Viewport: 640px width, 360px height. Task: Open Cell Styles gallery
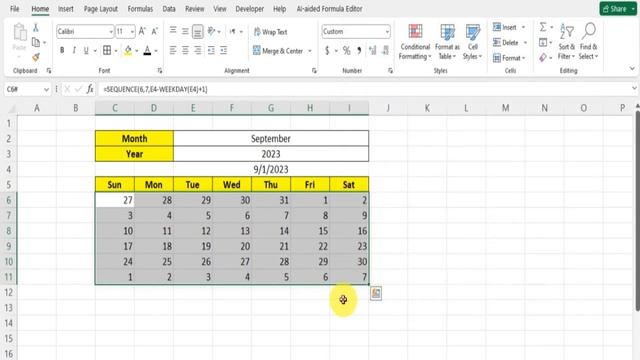[x=473, y=42]
